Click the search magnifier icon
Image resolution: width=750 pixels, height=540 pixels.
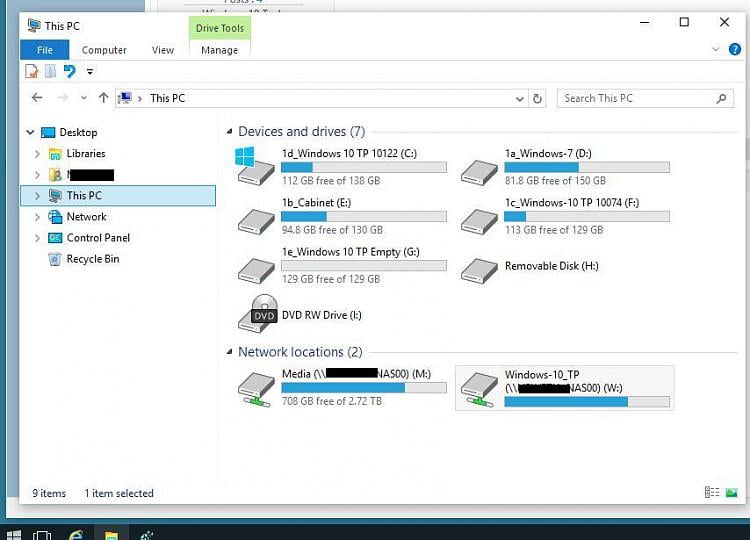pos(722,99)
